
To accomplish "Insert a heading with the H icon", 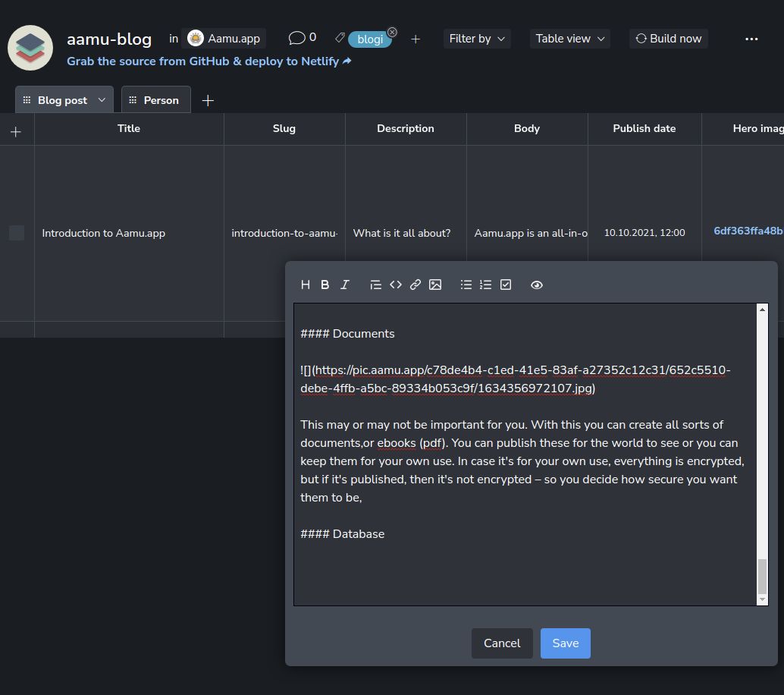I will tap(306, 285).
